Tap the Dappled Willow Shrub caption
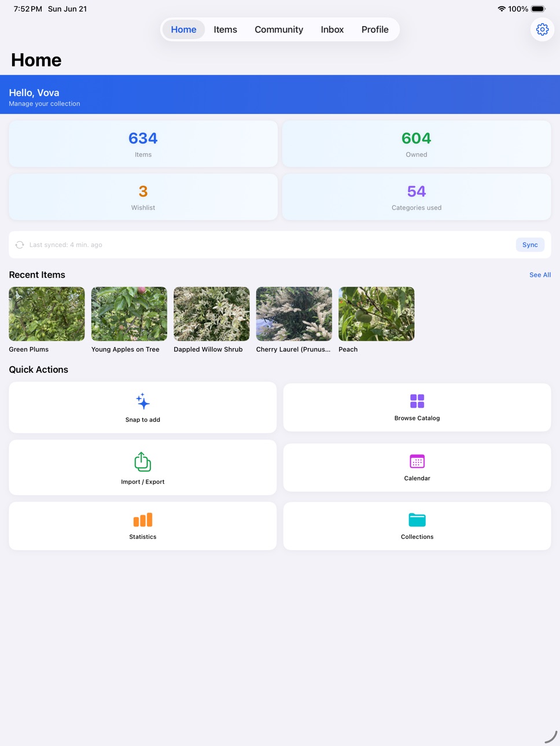Image resolution: width=560 pixels, height=746 pixels. point(208,349)
